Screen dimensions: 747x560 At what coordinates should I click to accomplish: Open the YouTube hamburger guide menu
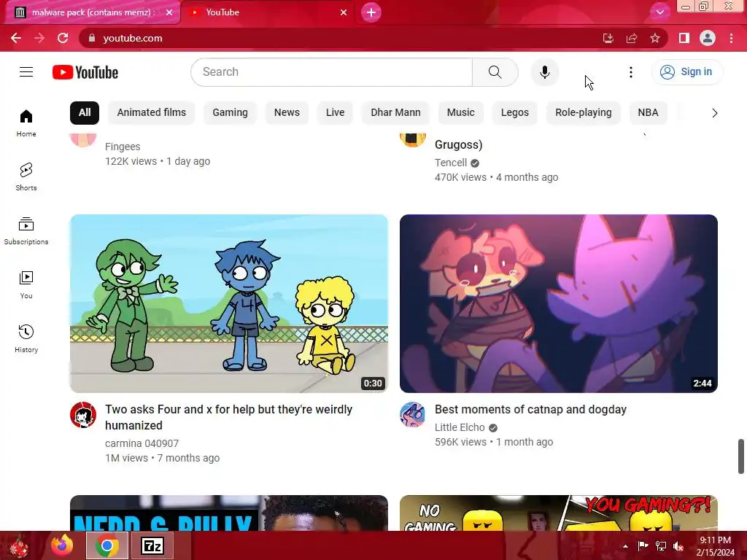[x=26, y=72]
